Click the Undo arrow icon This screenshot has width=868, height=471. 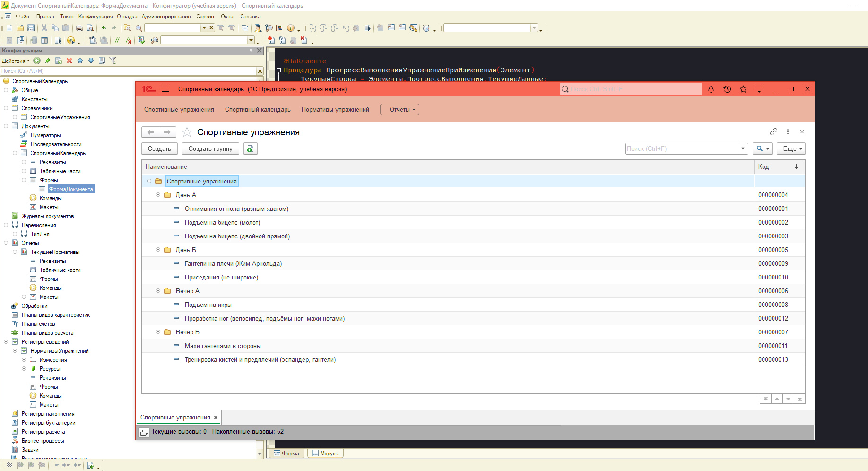pos(104,28)
